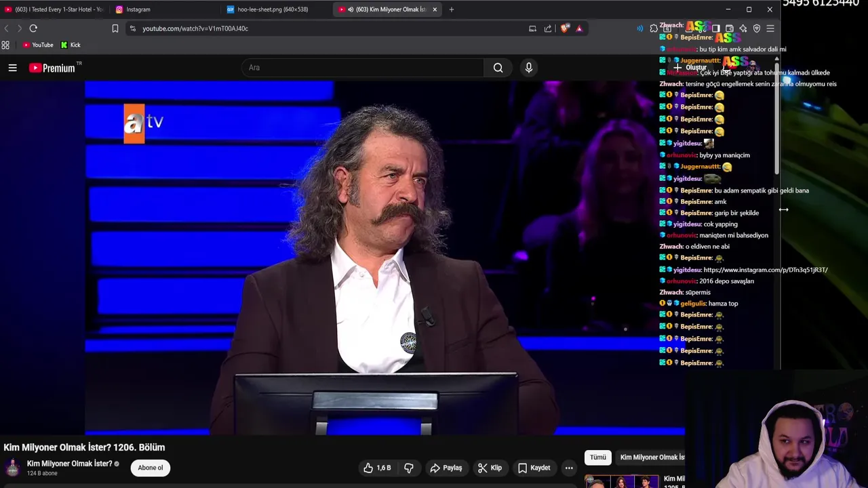Viewport: 868px width, 488px height.
Task: Click the blue media playing indicator icon
Action: (x=639, y=28)
